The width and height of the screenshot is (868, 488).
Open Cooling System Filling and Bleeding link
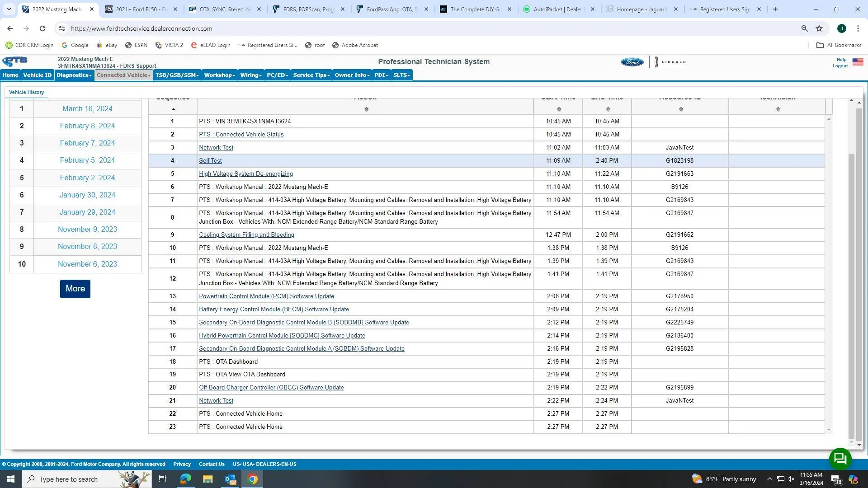pos(246,235)
